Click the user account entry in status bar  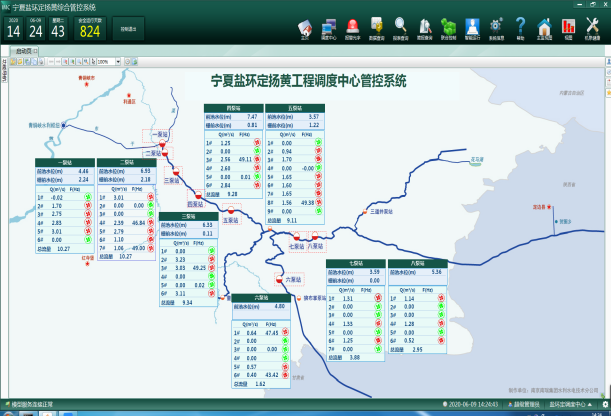pos(524,405)
